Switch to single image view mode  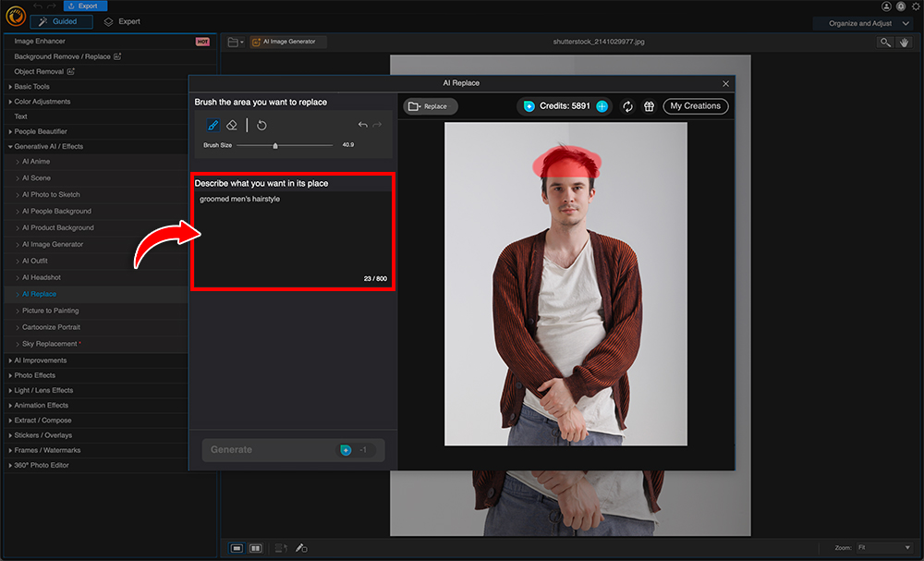coord(237,548)
